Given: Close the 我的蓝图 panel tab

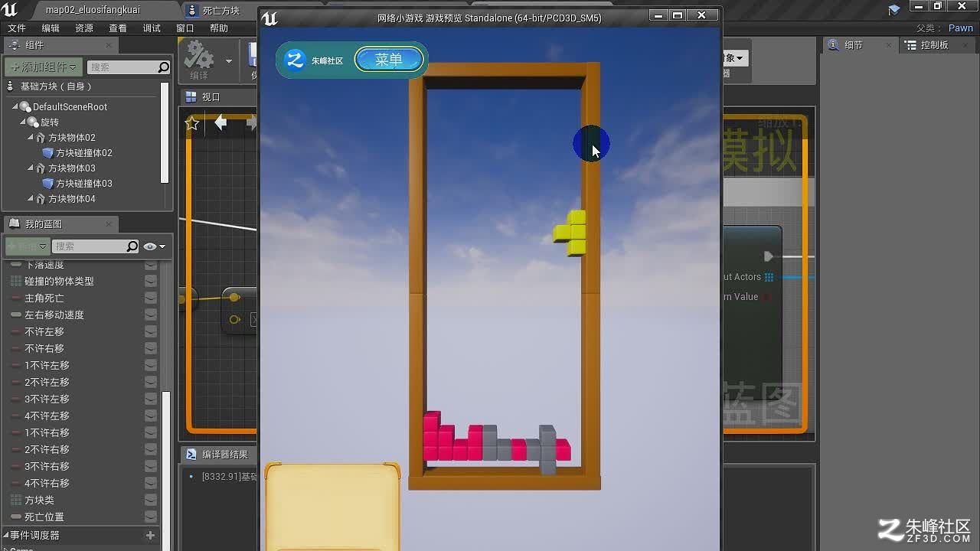Looking at the screenshot, I should [109, 223].
